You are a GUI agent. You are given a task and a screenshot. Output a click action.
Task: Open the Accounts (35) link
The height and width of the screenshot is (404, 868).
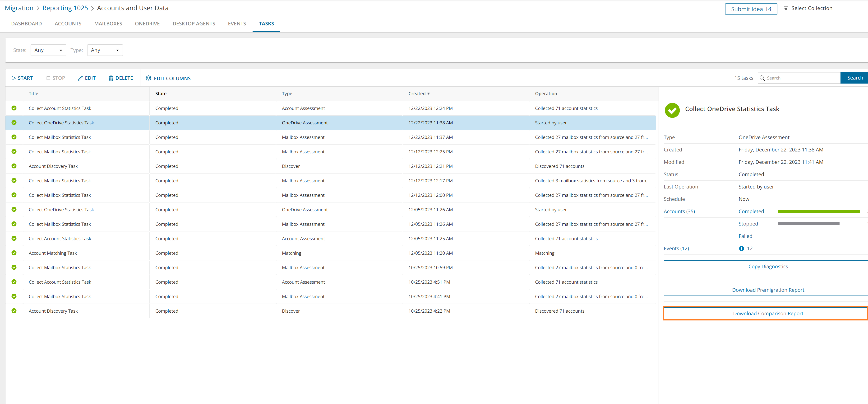[x=679, y=211]
